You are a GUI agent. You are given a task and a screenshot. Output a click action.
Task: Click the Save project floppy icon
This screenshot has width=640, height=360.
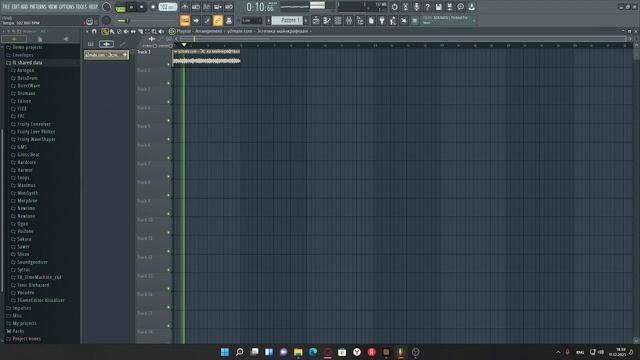click(x=438, y=7)
